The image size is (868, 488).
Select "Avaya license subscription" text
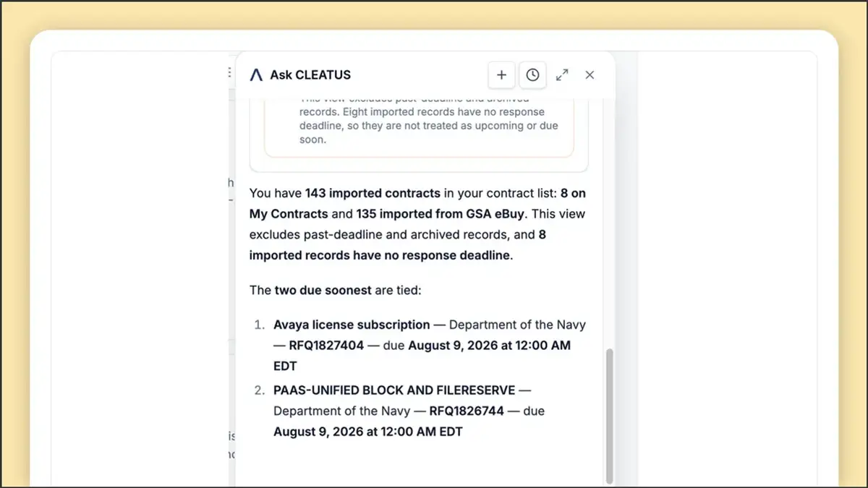pyautogui.click(x=352, y=325)
